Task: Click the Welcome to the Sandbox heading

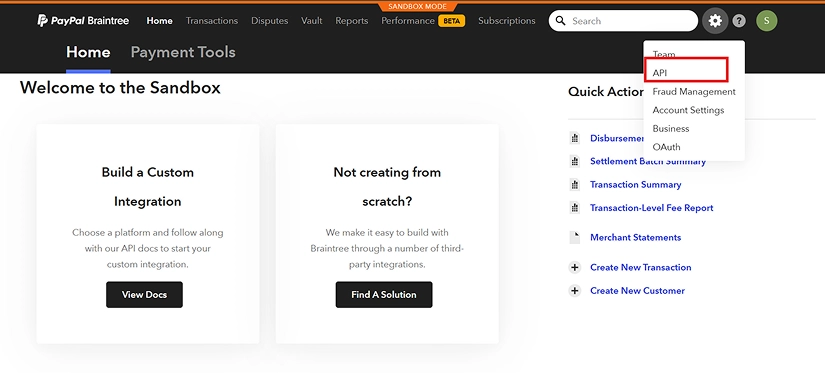Action: click(x=120, y=87)
